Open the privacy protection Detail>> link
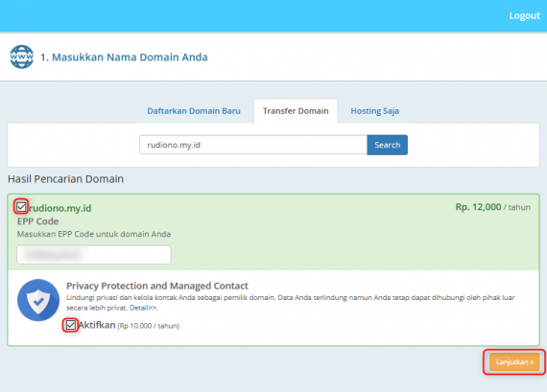 click(143, 308)
